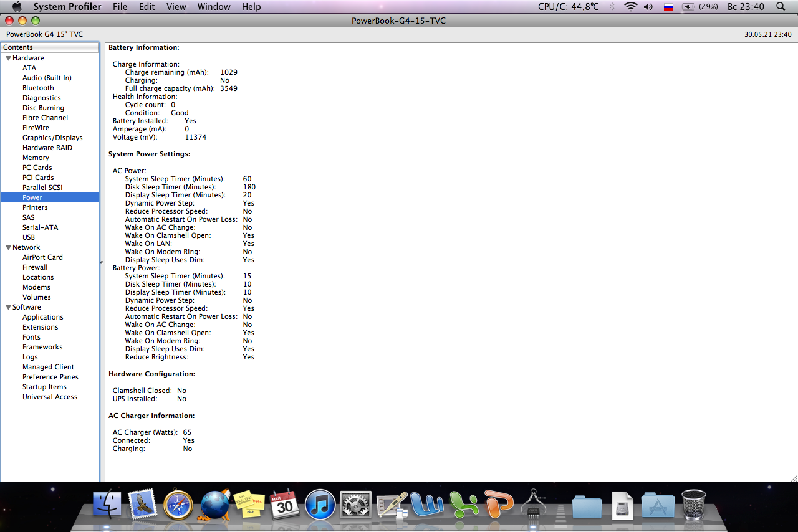This screenshot has height=532, width=798.
Task: Open the plain blue folder stack in the Dock
Action: 587,505
